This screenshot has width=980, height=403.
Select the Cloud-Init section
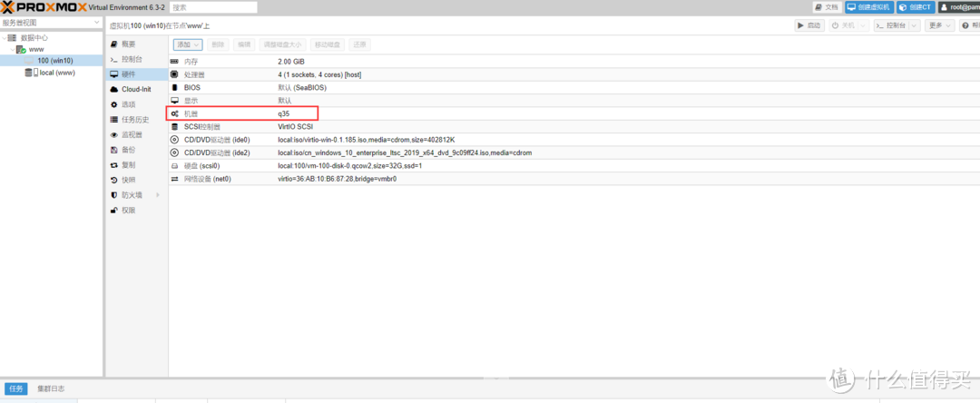tap(135, 89)
